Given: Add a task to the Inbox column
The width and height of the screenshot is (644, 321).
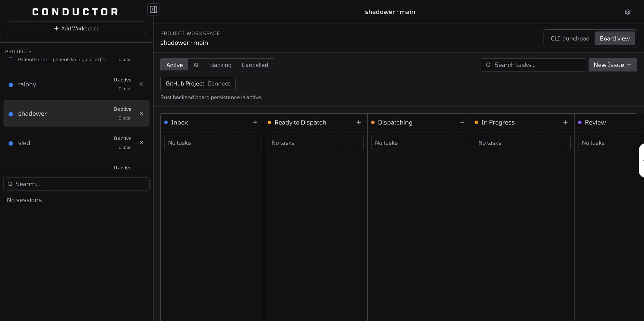Looking at the screenshot, I should point(255,122).
